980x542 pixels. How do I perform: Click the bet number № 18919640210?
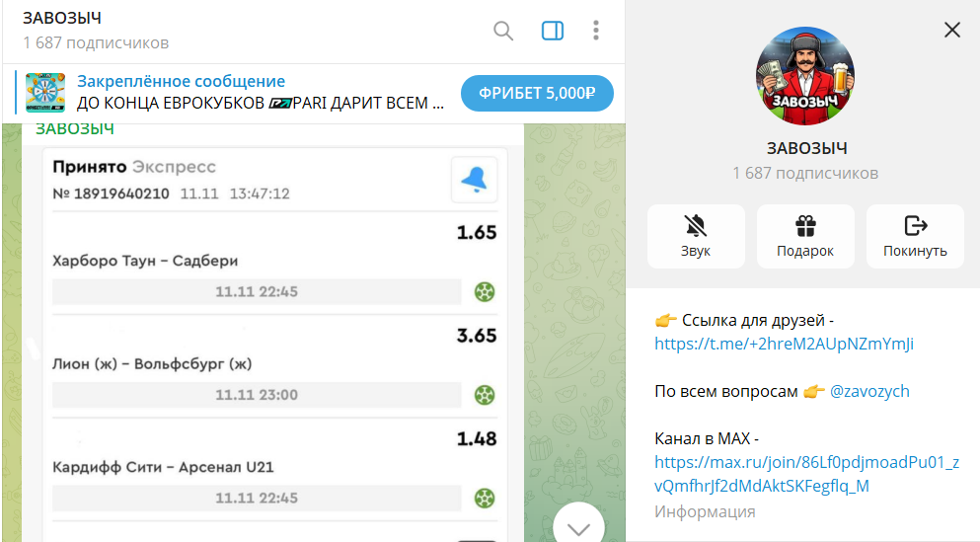point(111,194)
